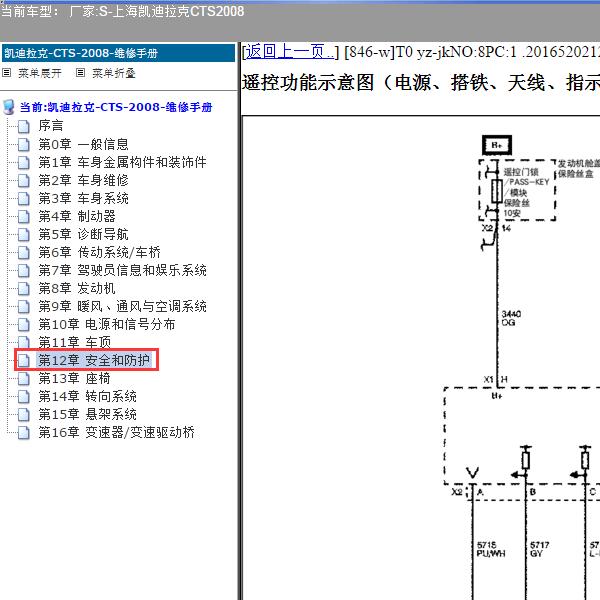Open 第10章 电源和信号分布
Image resolution: width=600 pixels, height=600 pixels.
[107, 324]
